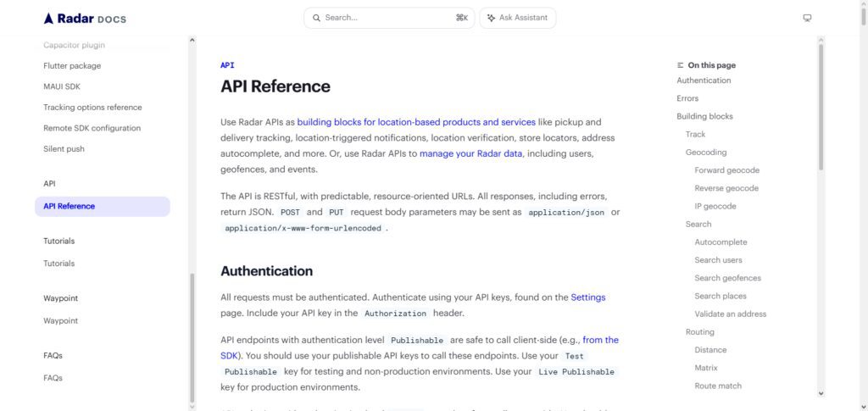
Task: Jump to Routing in outline
Action: 699,332
